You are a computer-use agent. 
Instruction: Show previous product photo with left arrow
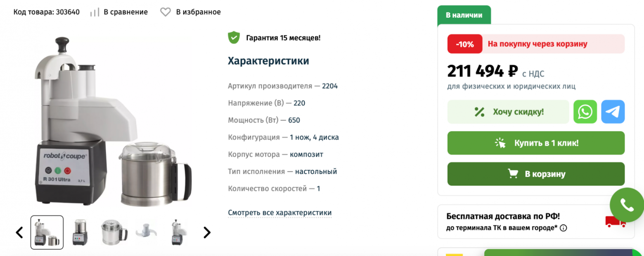coord(19,232)
